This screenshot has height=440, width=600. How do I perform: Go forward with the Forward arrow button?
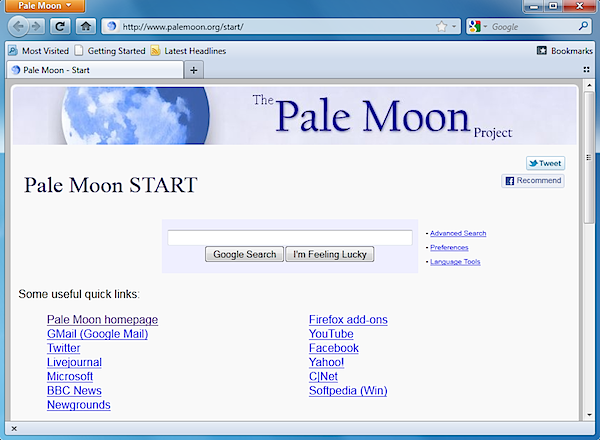(x=36, y=26)
